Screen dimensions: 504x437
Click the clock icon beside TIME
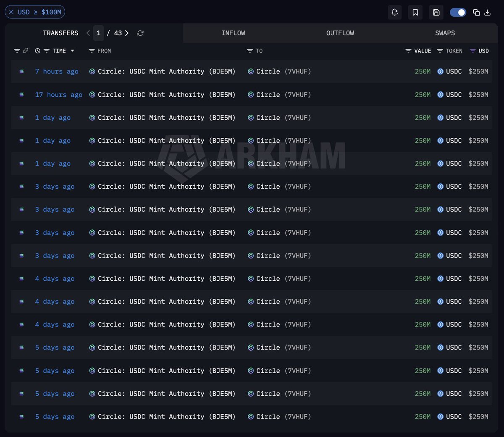(x=37, y=51)
